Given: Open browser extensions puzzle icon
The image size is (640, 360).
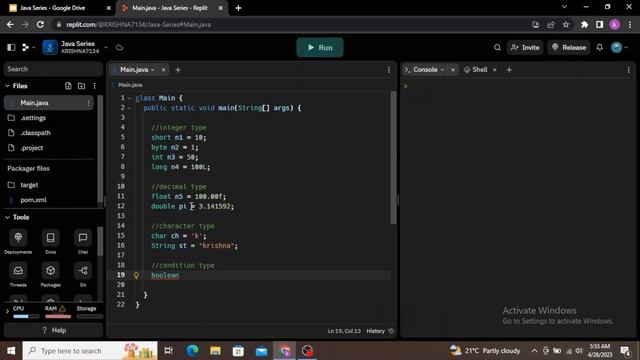Looking at the screenshot, I should coord(584,24).
